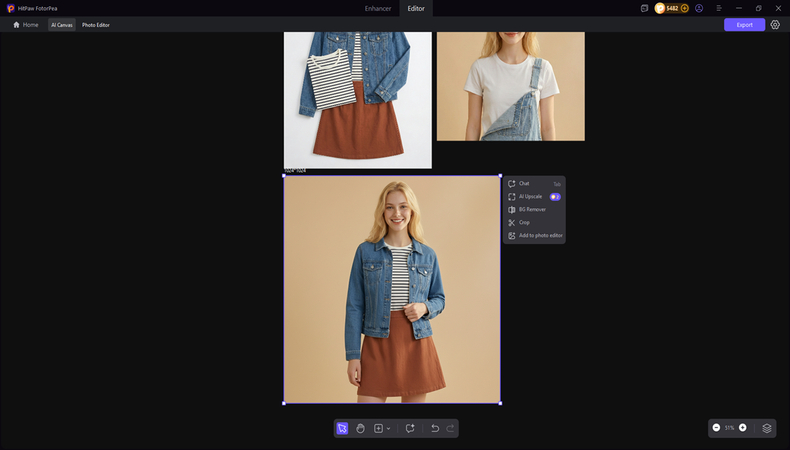Zoom in with the plus button
790x450 pixels.
coord(743,428)
